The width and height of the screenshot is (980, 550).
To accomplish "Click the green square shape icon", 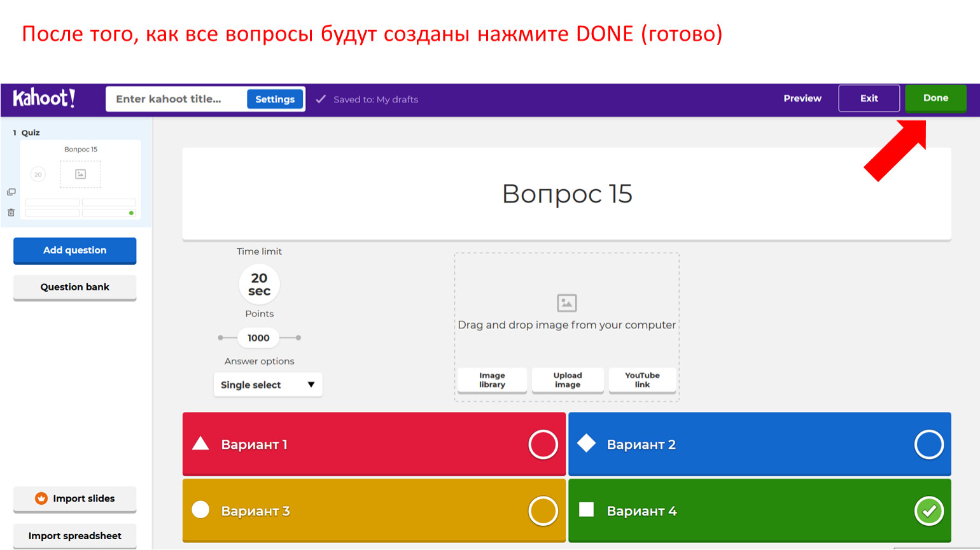I will (x=586, y=509).
